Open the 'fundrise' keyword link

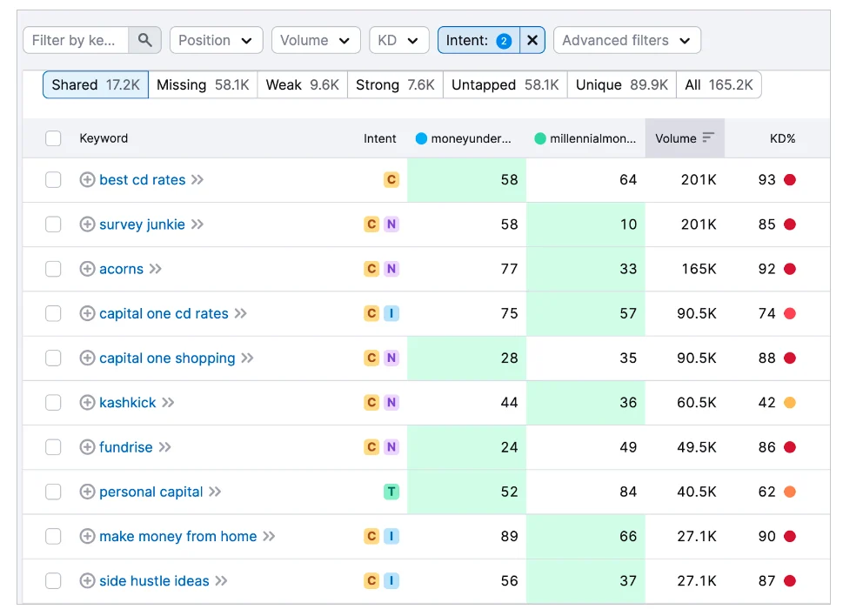(x=127, y=446)
